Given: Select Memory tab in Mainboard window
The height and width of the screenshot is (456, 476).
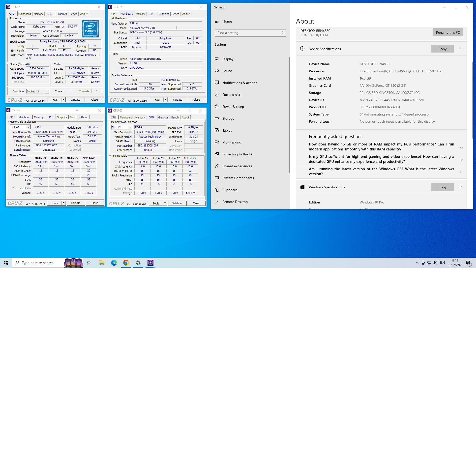Looking at the screenshot, I should 141,14.
